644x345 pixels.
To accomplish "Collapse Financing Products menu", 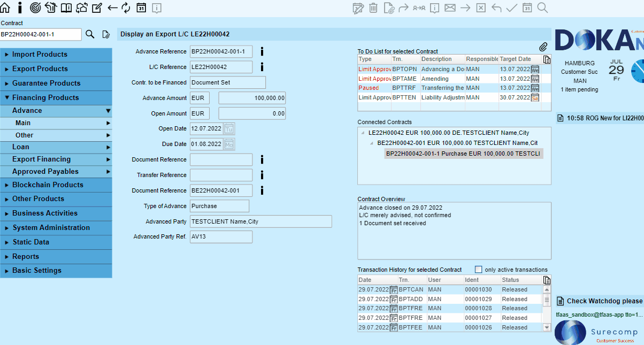I will (56, 98).
